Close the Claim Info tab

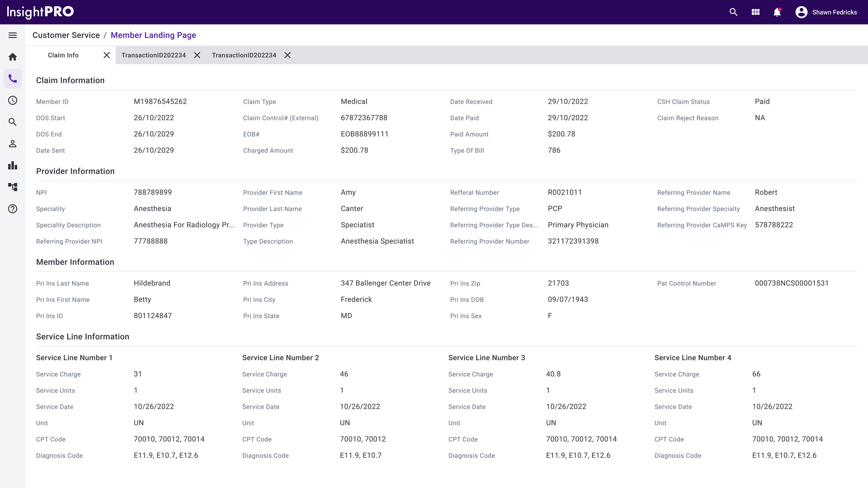click(107, 55)
